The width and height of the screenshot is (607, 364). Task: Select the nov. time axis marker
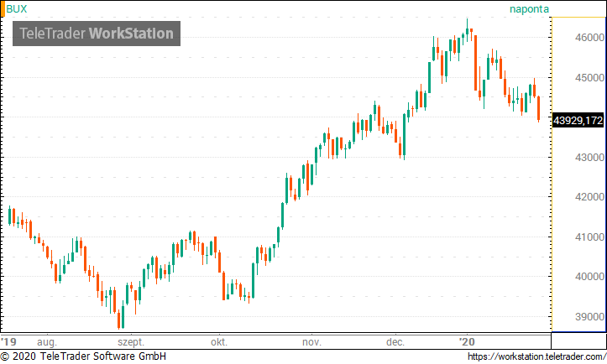311,342
